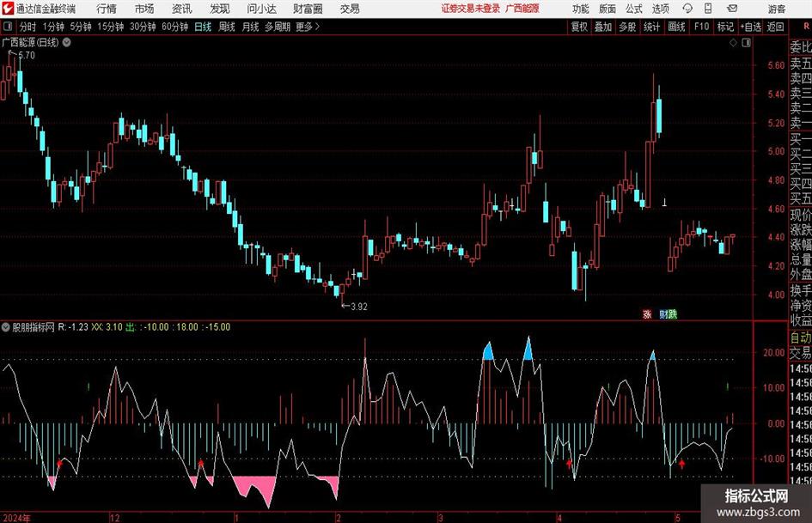The width and height of the screenshot is (812, 523).
Task: Open the F10 company info button
Action: coord(701,27)
